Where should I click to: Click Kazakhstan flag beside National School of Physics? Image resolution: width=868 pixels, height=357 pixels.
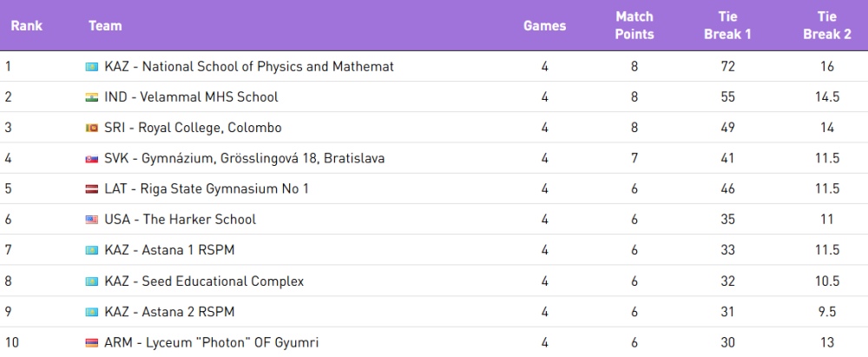91,67
